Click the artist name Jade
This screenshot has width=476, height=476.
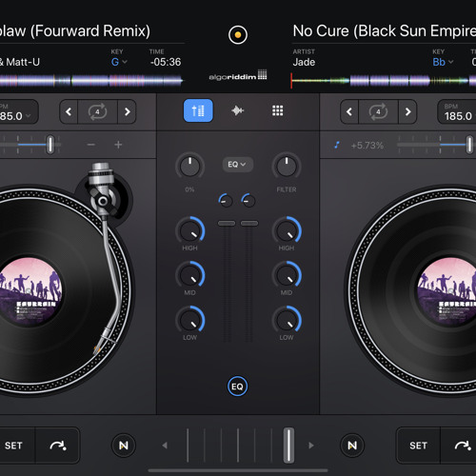point(304,62)
